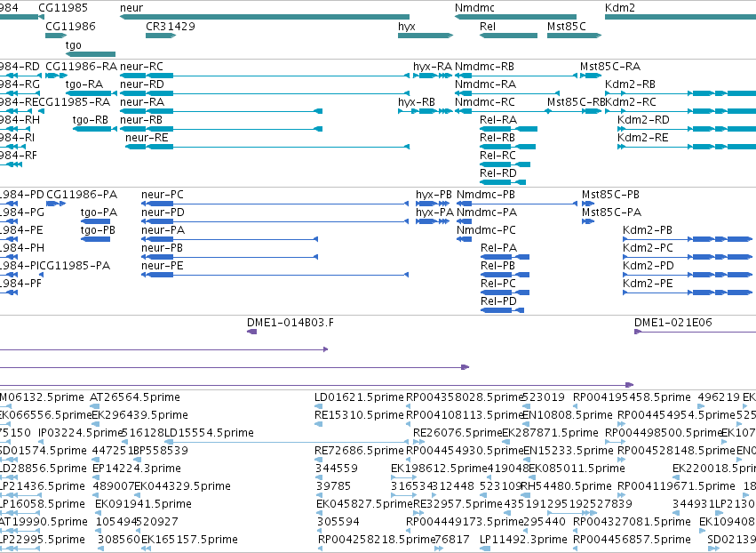Select protein tgo-PB
The image size is (756, 553).
(x=98, y=230)
